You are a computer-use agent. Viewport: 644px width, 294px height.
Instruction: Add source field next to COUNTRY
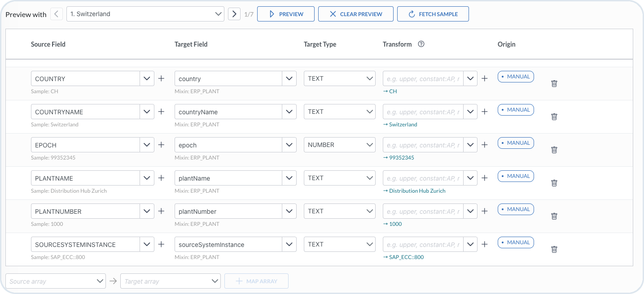tap(162, 78)
